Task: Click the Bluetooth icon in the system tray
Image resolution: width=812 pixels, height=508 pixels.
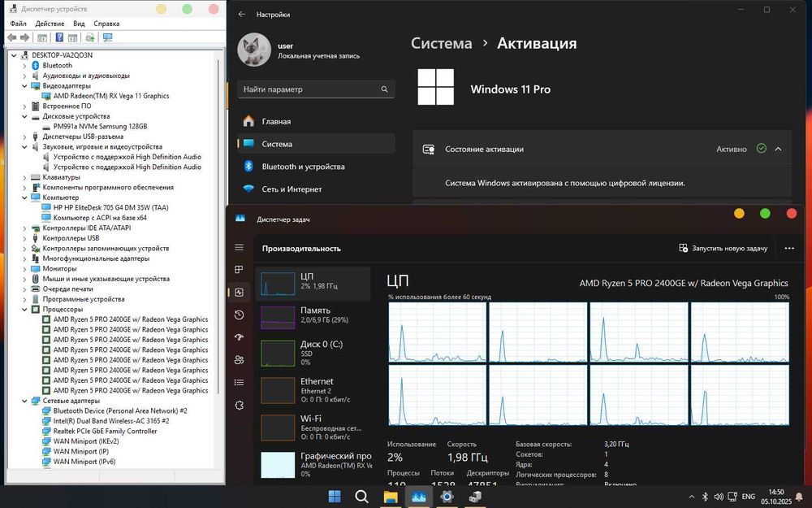Action: (x=705, y=497)
